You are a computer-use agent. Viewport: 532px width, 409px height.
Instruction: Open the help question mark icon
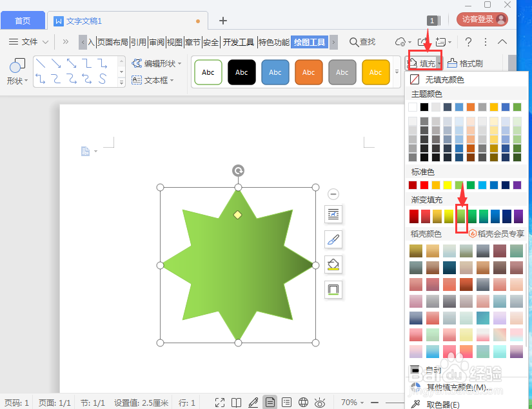point(468,42)
